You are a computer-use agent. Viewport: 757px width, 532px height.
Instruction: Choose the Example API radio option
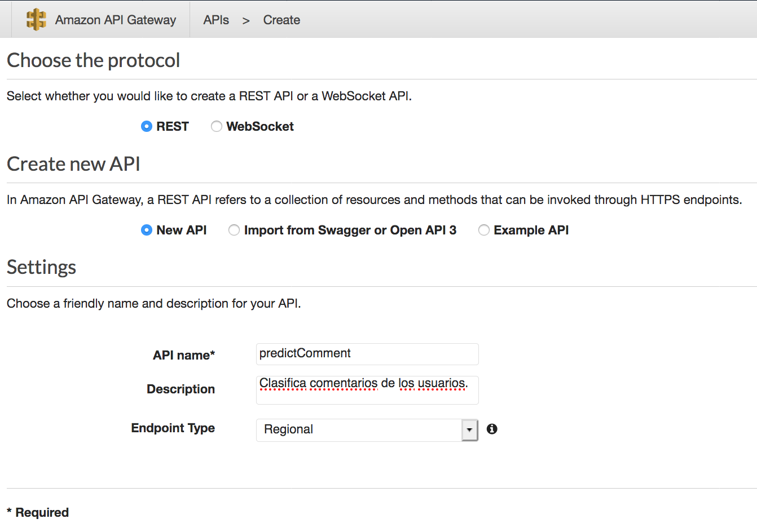pos(484,230)
